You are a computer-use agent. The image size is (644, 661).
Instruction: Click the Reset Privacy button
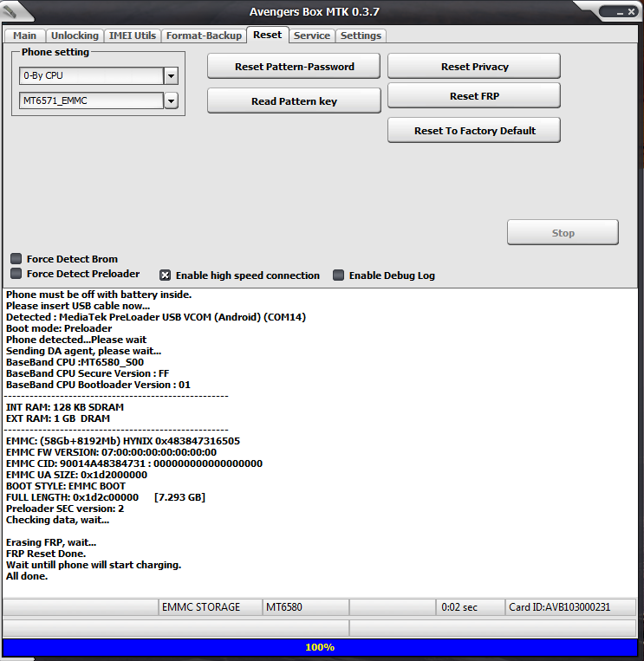pyautogui.click(x=474, y=66)
